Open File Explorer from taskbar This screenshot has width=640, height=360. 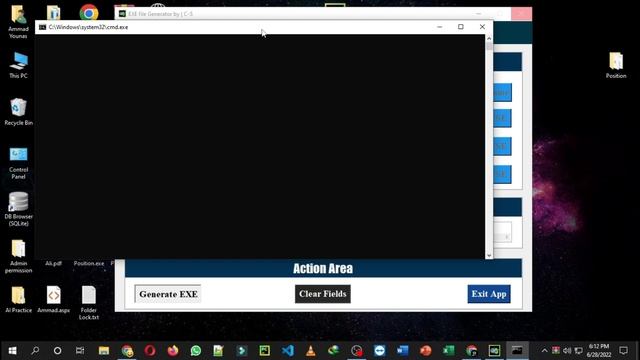tap(104, 351)
